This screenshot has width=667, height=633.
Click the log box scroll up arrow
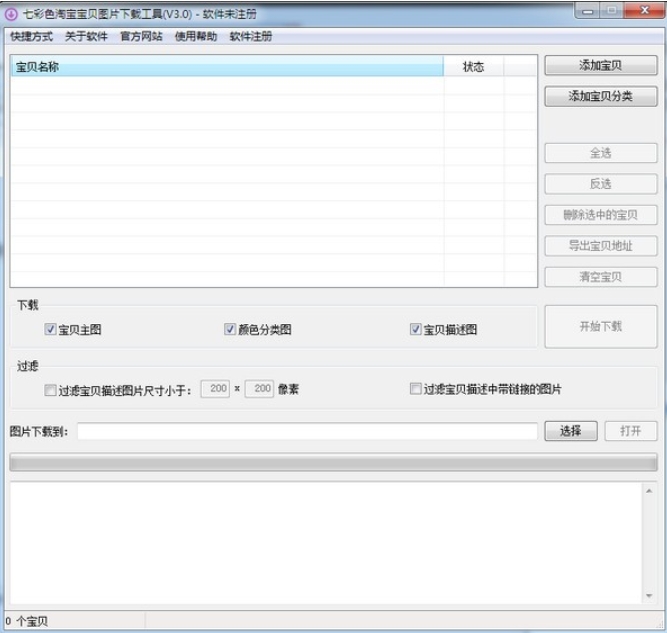tap(649, 491)
